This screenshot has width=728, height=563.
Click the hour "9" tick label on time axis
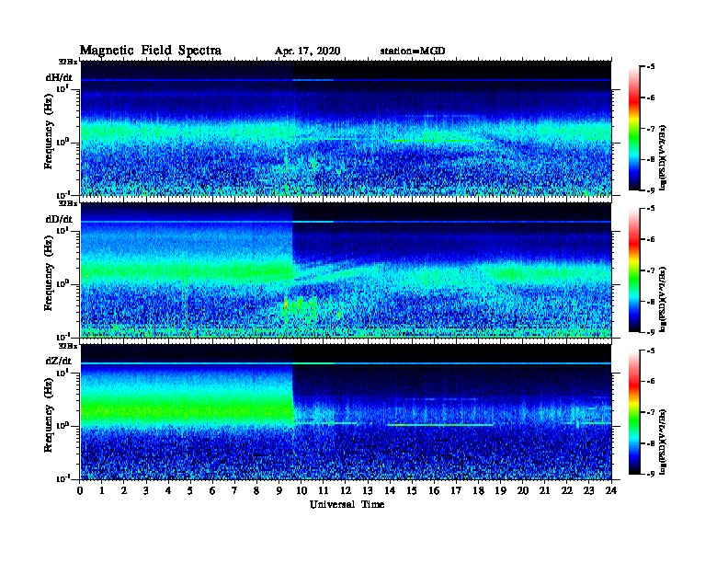click(x=279, y=490)
